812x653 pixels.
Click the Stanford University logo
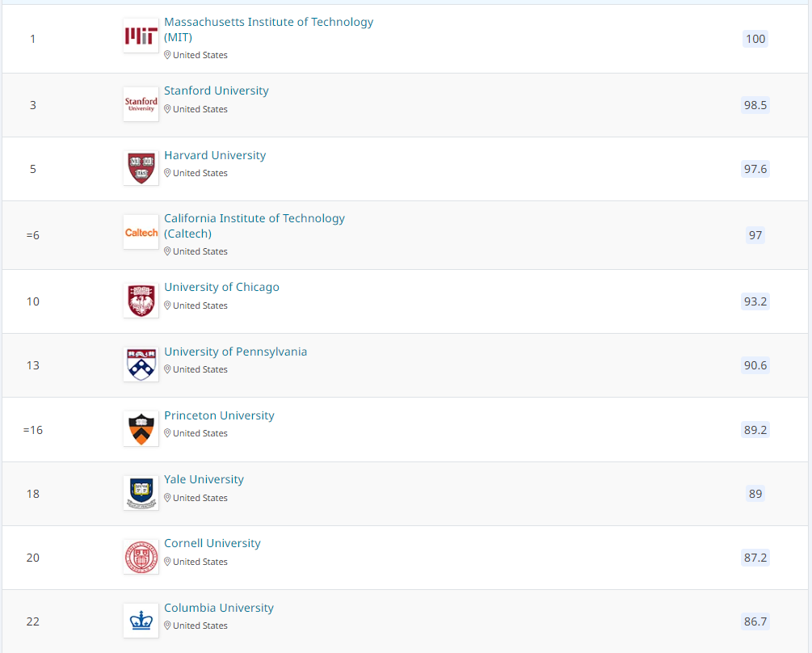pyautogui.click(x=141, y=104)
